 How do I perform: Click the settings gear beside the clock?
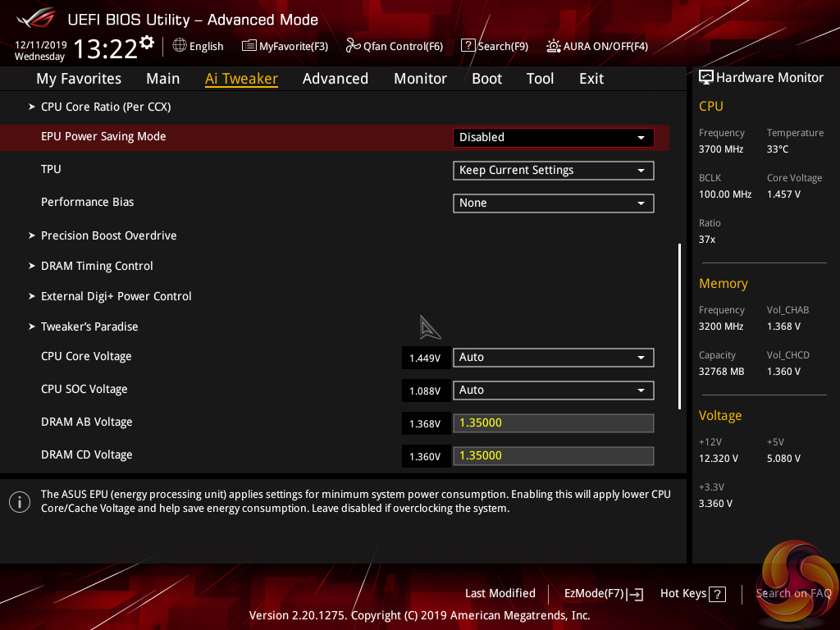coord(147,42)
